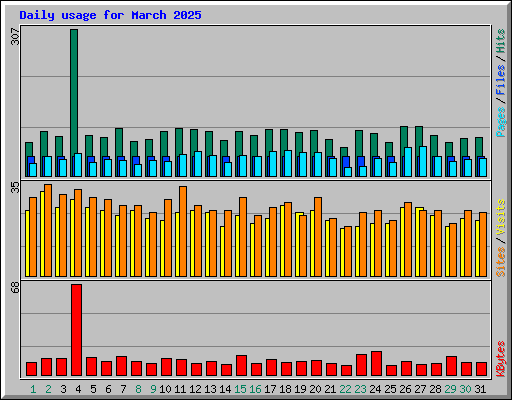This screenshot has width=512, height=400.
Task: Click the green Hits bar for day 17
Action: (269, 153)
